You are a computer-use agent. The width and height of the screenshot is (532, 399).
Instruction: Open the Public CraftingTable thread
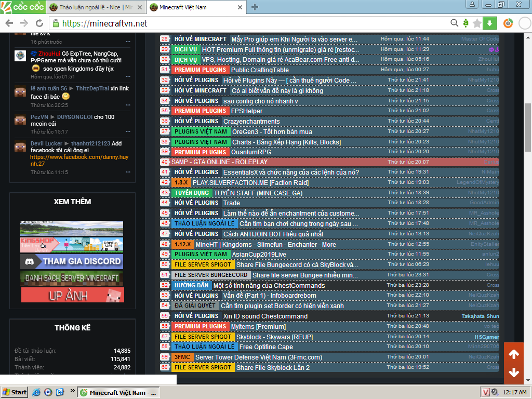260,70
